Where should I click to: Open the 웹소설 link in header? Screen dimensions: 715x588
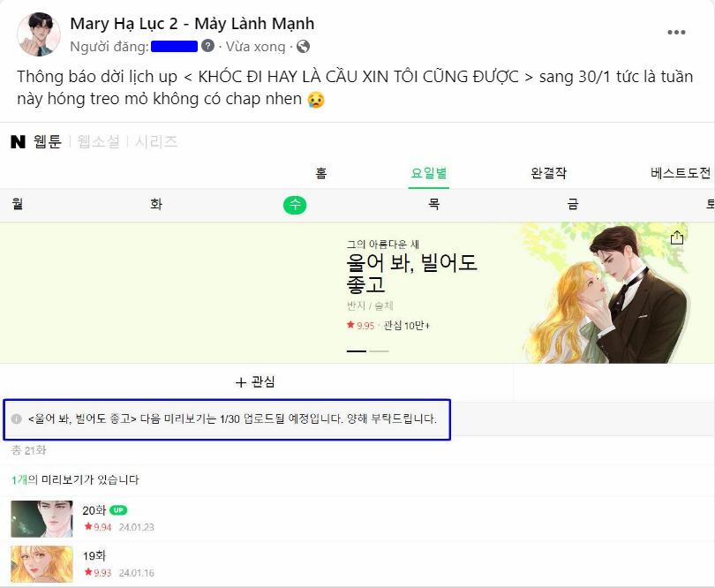coord(99,141)
